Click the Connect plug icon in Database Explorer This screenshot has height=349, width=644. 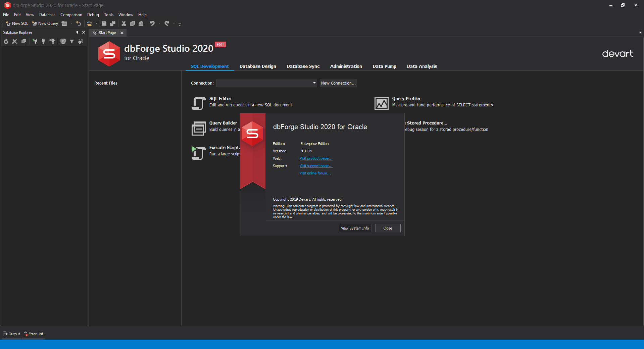[43, 41]
